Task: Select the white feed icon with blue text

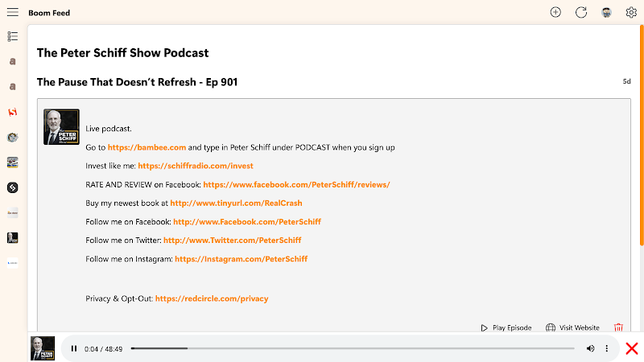Action: (x=13, y=263)
